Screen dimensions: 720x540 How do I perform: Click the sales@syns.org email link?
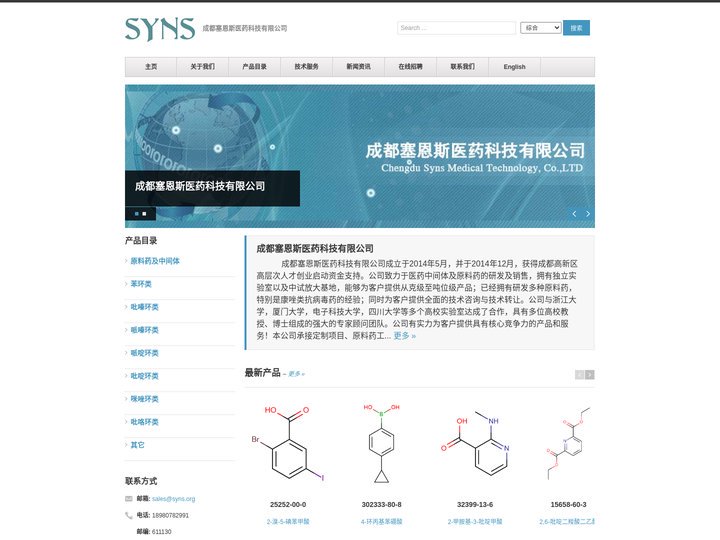click(174, 499)
